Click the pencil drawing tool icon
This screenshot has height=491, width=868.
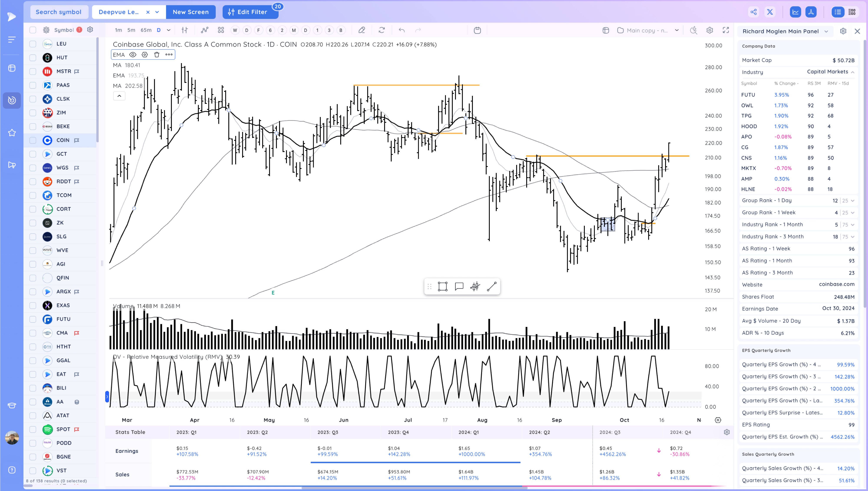(x=362, y=30)
